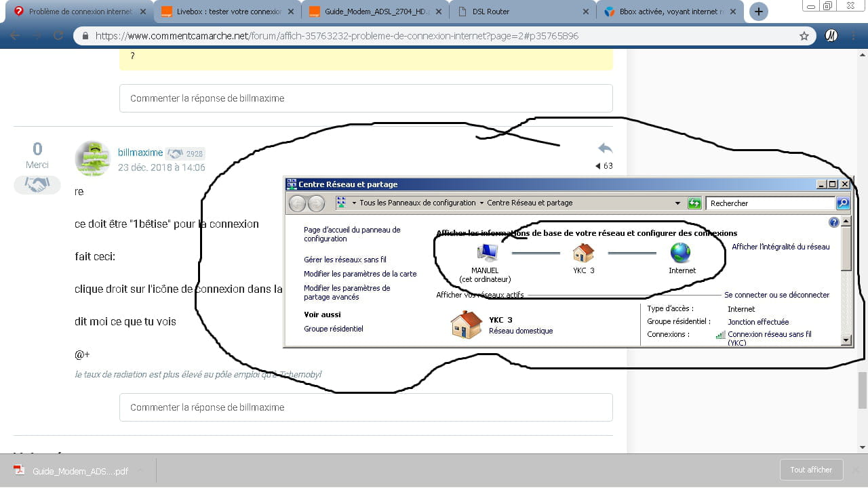Close the Guide_Modem_ADSL_2704_HD tab
This screenshot has height=488, width=868.
tap(437, 12)
